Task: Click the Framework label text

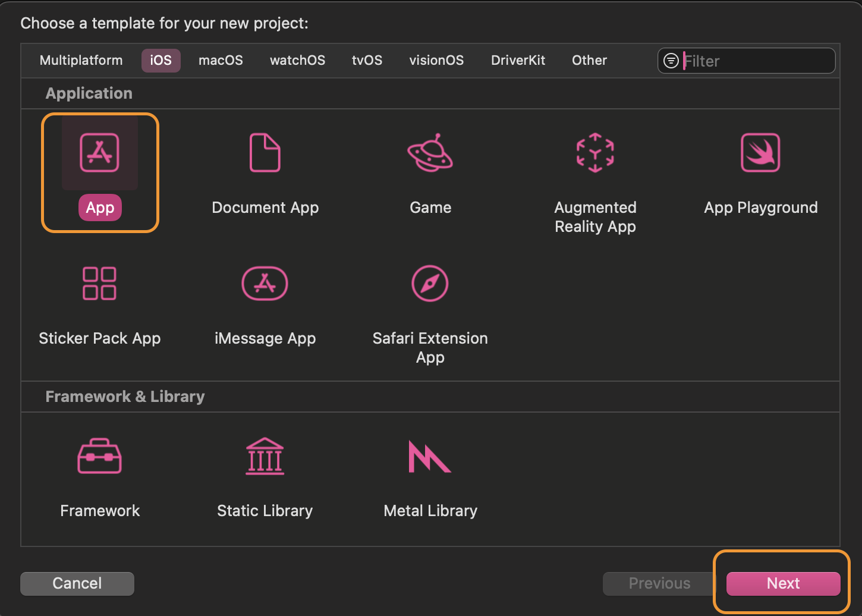Action: [100, 511]
